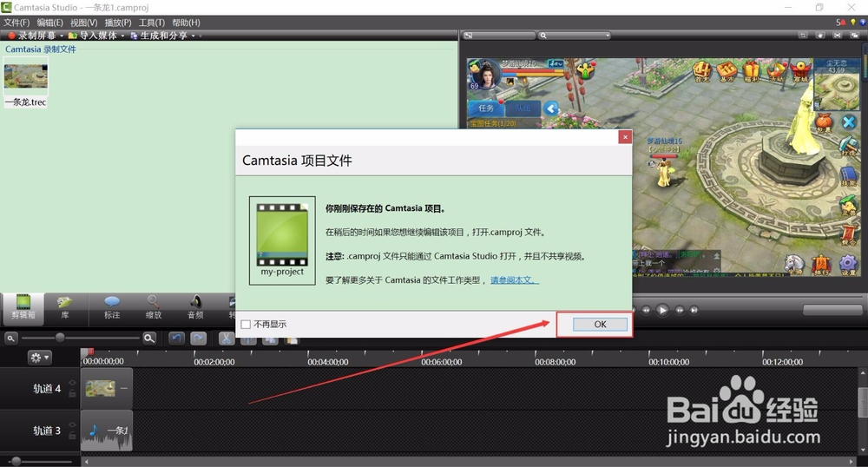Image resolution: width=868 pixels, height=467 pixels.
Task: Toggle the lock on 轨道 3
Action: click(72, 436)
